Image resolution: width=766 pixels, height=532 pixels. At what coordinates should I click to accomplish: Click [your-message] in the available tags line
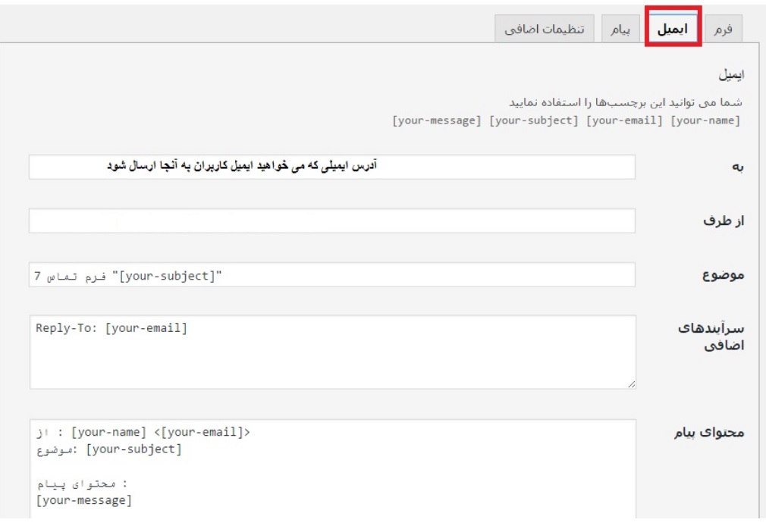coord(436,121)
